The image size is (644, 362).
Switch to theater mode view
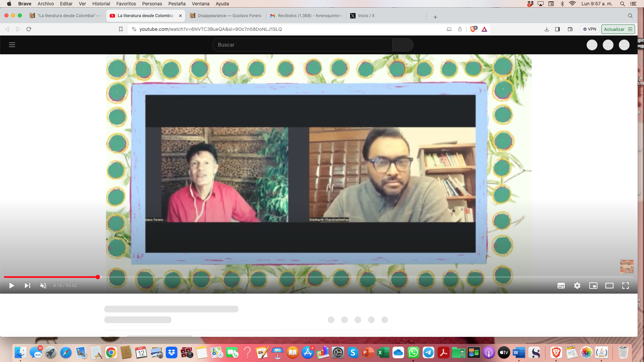point(609,286)
